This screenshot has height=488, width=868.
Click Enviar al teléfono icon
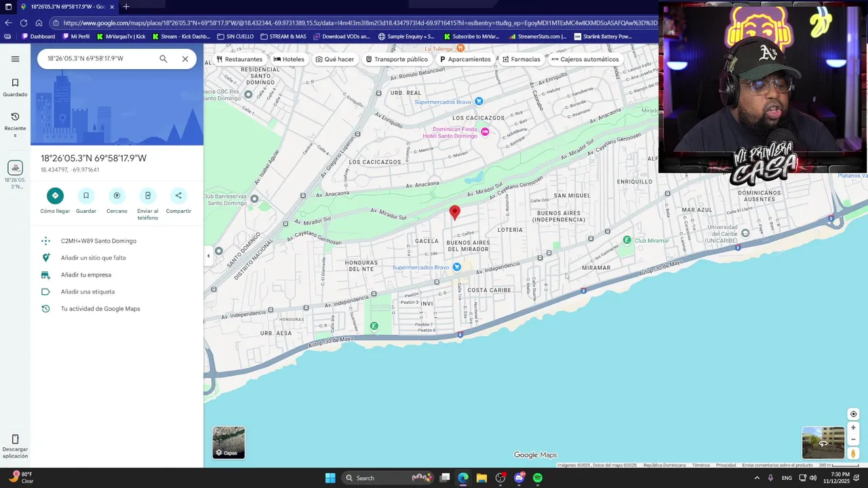click(x=148, y=196)
